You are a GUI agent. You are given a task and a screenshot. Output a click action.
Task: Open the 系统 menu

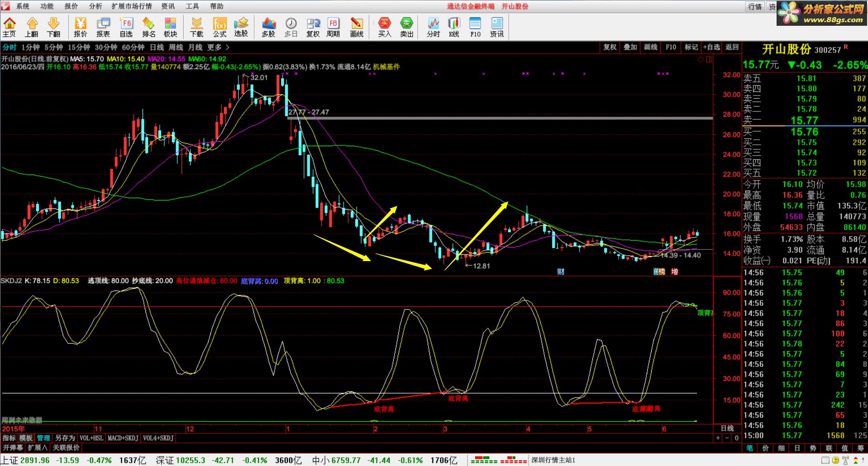[22, 6]
